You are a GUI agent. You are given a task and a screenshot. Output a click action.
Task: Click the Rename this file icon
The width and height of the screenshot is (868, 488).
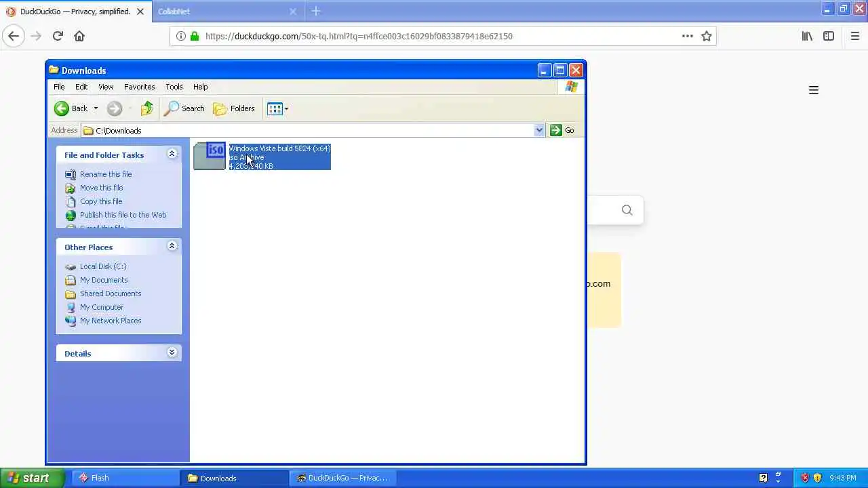(x=71, y=174)
